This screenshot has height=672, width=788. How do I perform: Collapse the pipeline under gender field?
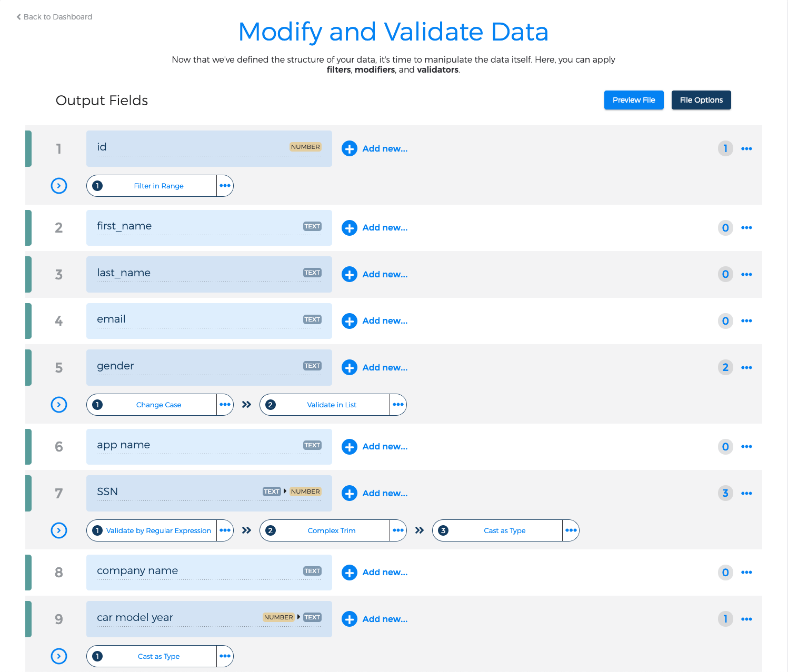click(x=59, y=405)
